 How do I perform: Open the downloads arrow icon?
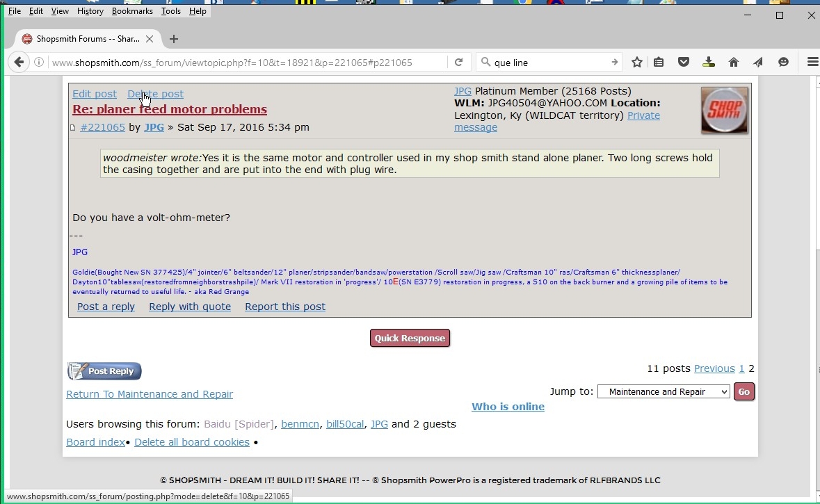(709, 62)
